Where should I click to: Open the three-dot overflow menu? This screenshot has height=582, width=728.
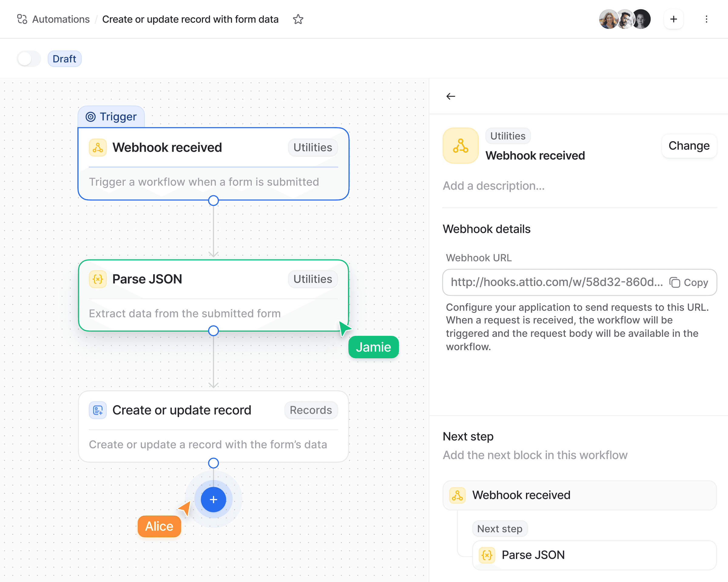click(x=706, y=19)
